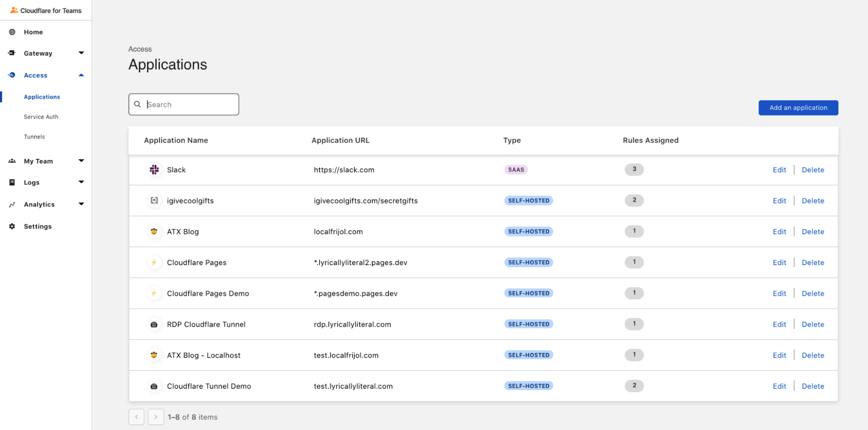Screen dimensions: 868x430
Task: Go to the next page arrow
Action: 156,417
